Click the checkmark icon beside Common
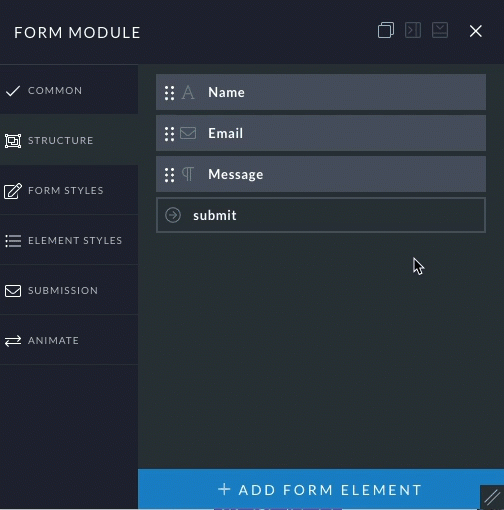 (13, 91)
